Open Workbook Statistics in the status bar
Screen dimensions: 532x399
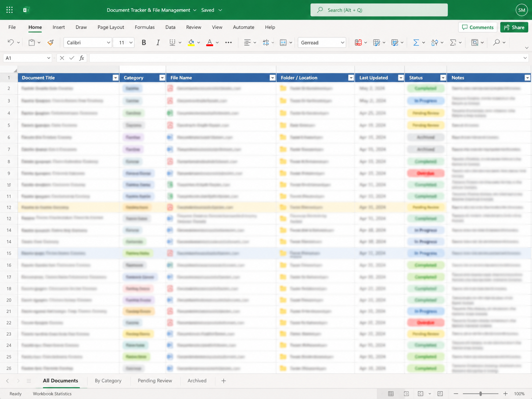coord(52,393)
